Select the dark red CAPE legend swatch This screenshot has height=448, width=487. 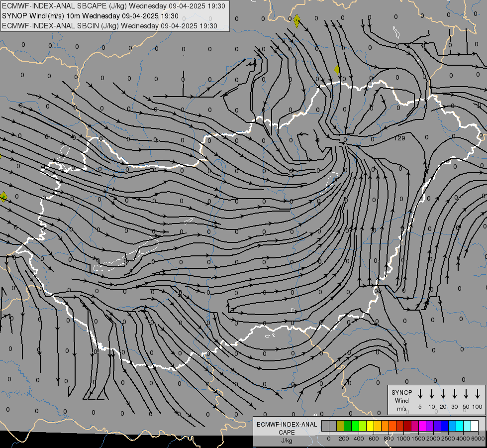pos(408,426)
